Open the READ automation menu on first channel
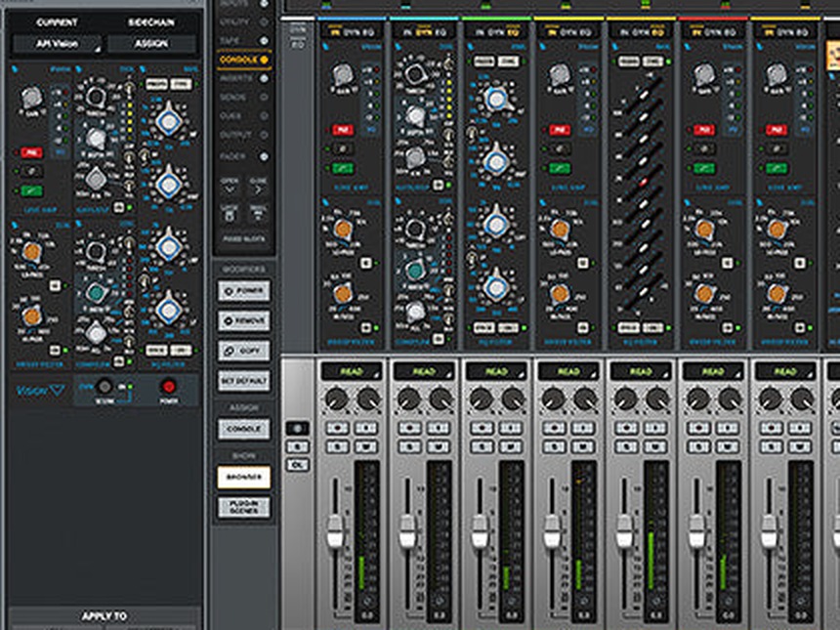This screenshot has height=630, width=840. tap(352, 371)
